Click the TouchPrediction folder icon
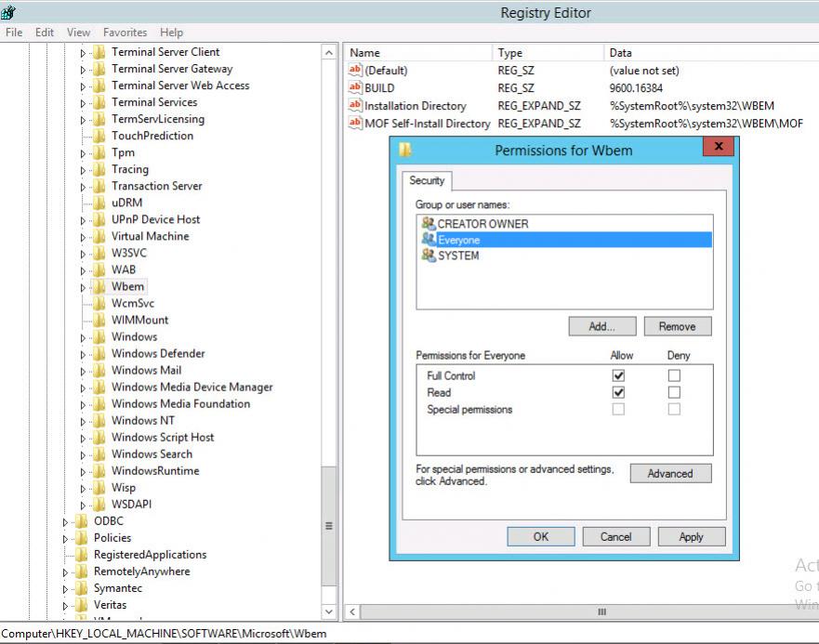 99,136
